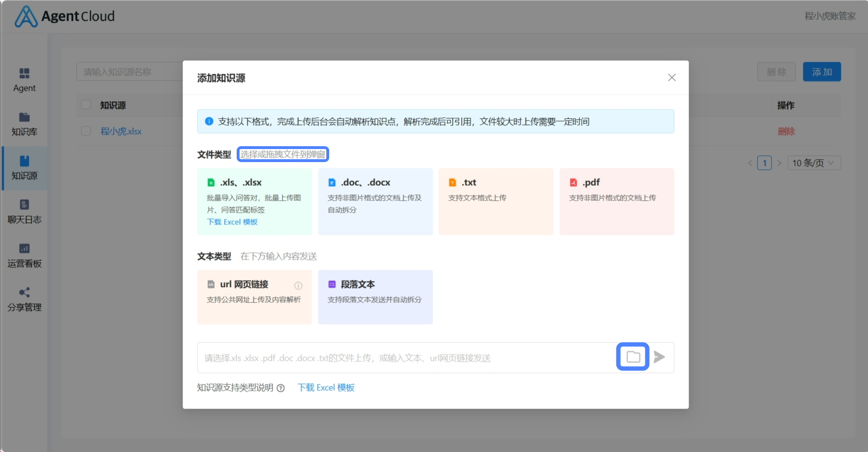Click the 程小虎账管家 account name
The image size is (868, 452).
tap(830, 16)
